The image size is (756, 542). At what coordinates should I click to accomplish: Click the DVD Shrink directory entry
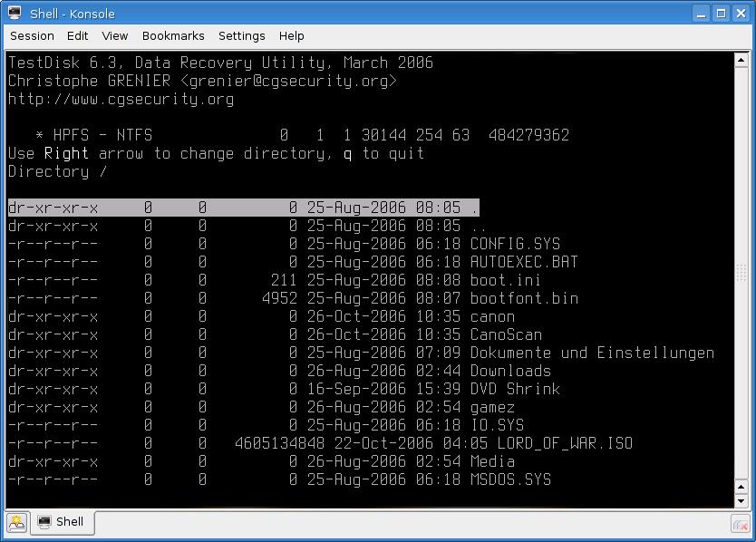point(284,389)
